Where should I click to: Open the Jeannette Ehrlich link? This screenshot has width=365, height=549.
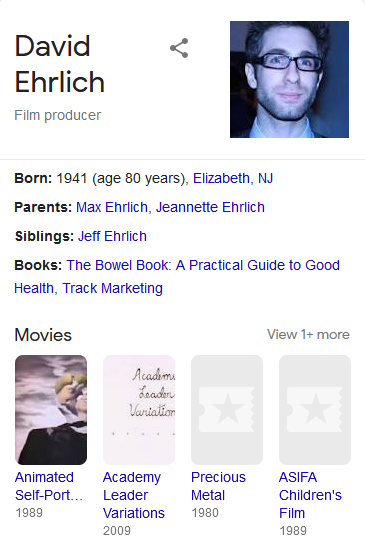click(210, 207)
